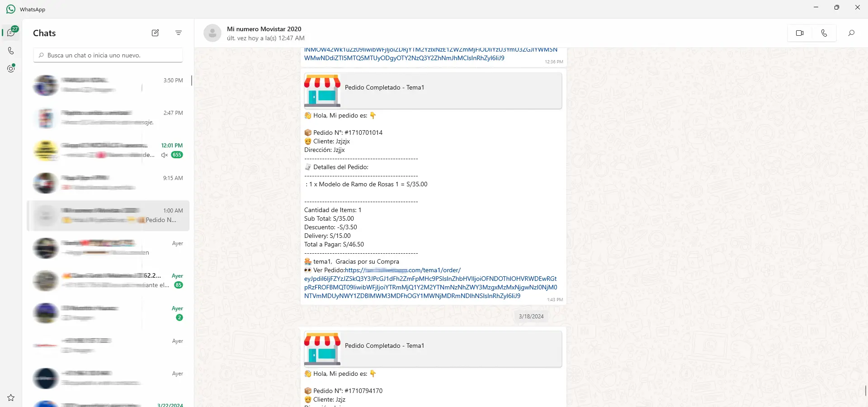Start a video call with the contact
Viewport: 868px width, 407px height.
pyautogui.click(x=799, y=33)
